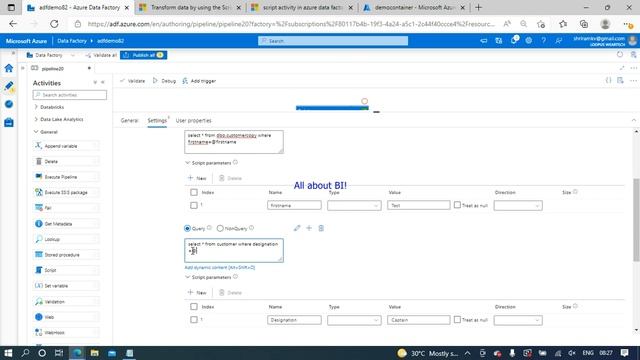Click the Publish all button
The width and height of the screenshot is (640, 360).
coord(143,55)
